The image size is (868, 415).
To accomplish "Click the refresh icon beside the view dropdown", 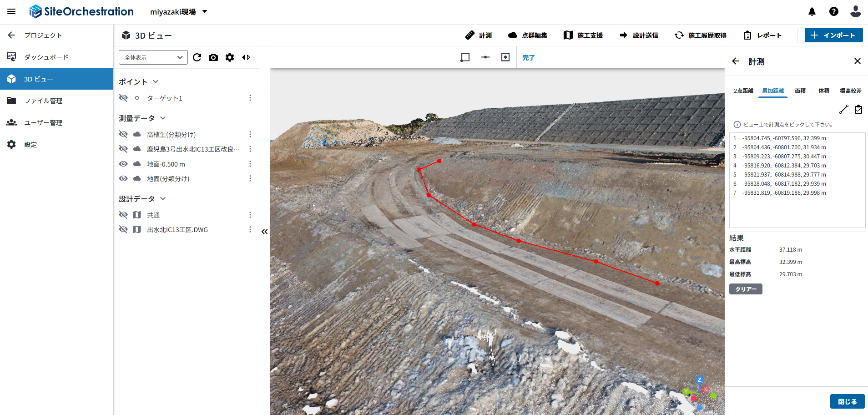I will (197, 57).
